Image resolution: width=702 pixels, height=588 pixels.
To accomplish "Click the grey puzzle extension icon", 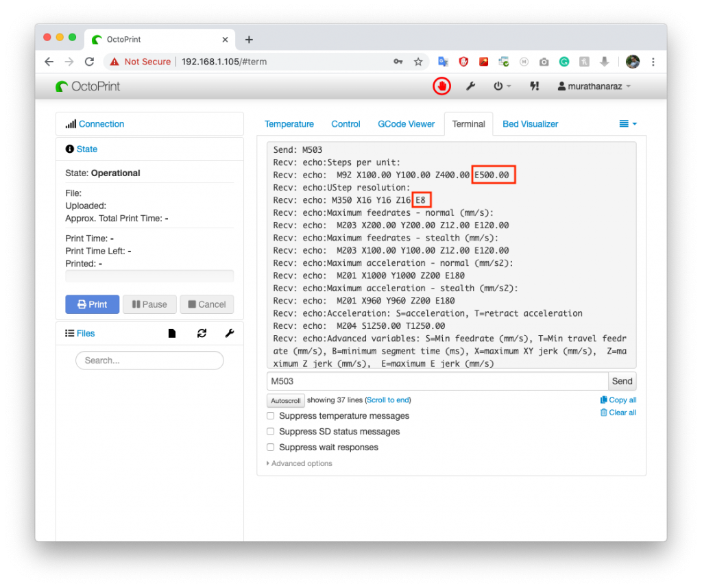I will click(x=584, y=62).
